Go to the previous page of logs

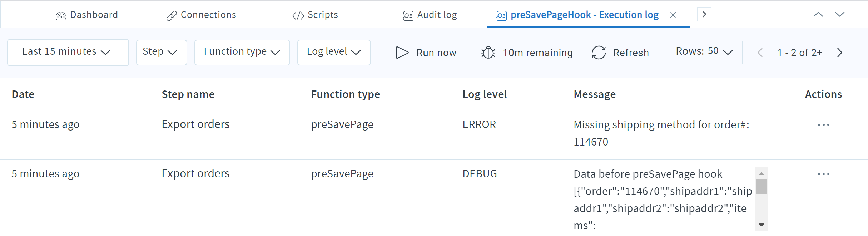click(x=760, y=53)
